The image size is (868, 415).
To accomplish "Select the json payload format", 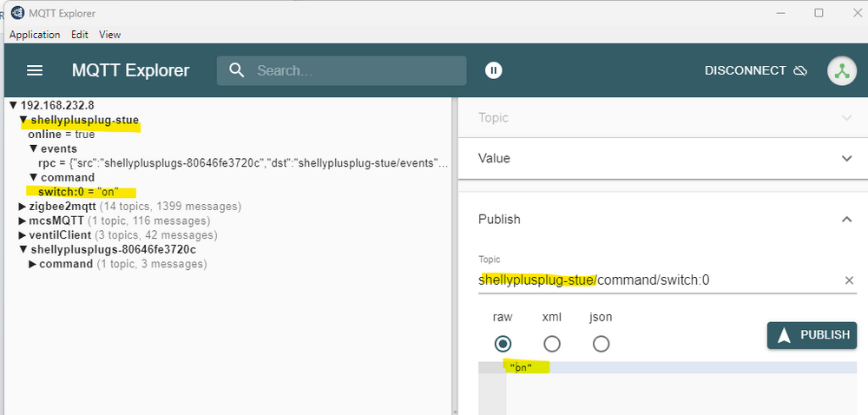I will point(601,344).
